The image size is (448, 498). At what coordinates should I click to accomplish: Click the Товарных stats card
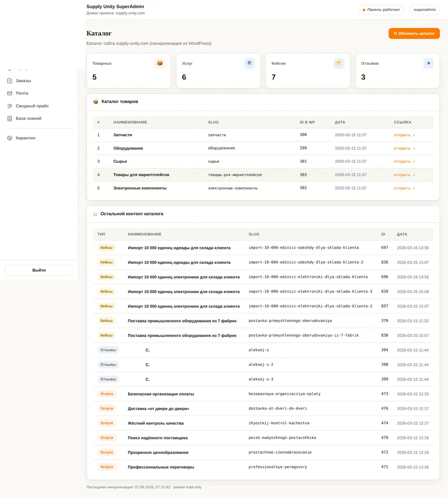129,70
